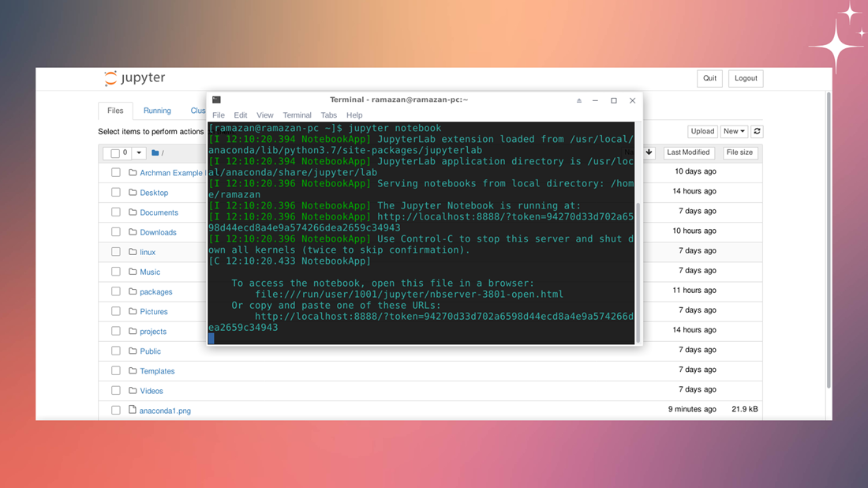Click the Jupyter page vertical scrollbar
Viewport: 868px width, 488px height.
click(x=828, y=239)
